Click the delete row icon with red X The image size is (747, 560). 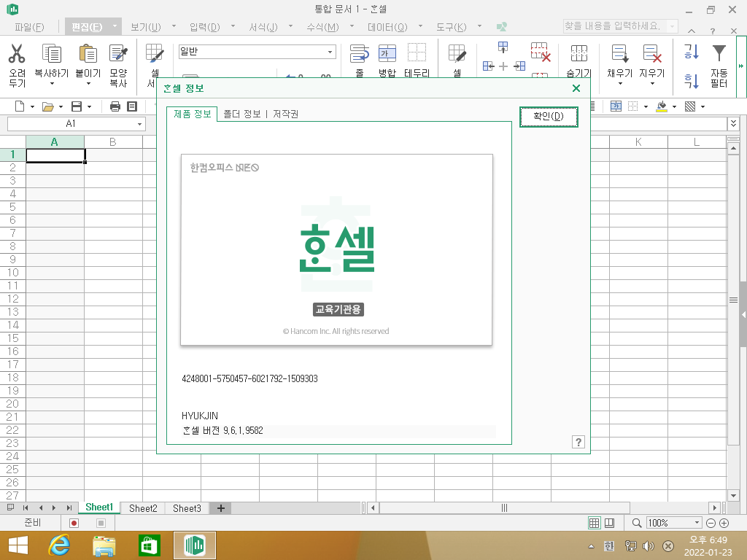click(x=541, y=52)
